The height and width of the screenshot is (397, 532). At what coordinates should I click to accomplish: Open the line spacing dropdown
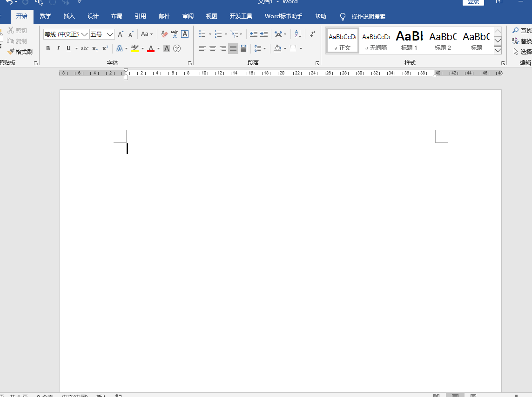tap(260, 48)
